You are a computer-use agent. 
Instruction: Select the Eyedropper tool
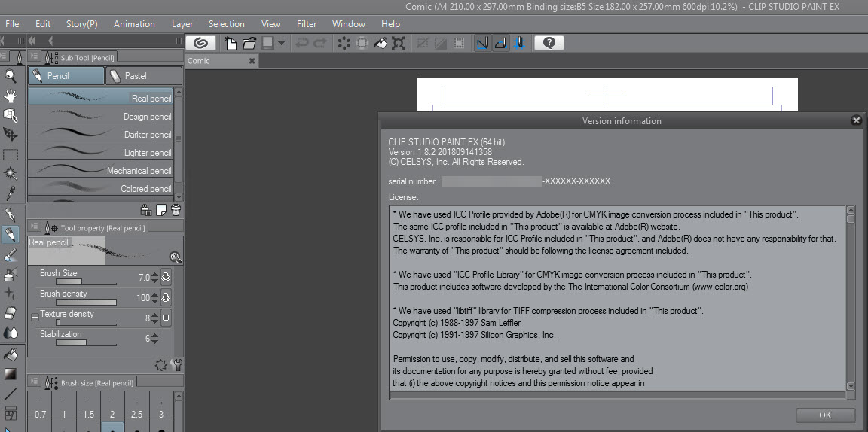pyautogui.click(x=11, y=193)
